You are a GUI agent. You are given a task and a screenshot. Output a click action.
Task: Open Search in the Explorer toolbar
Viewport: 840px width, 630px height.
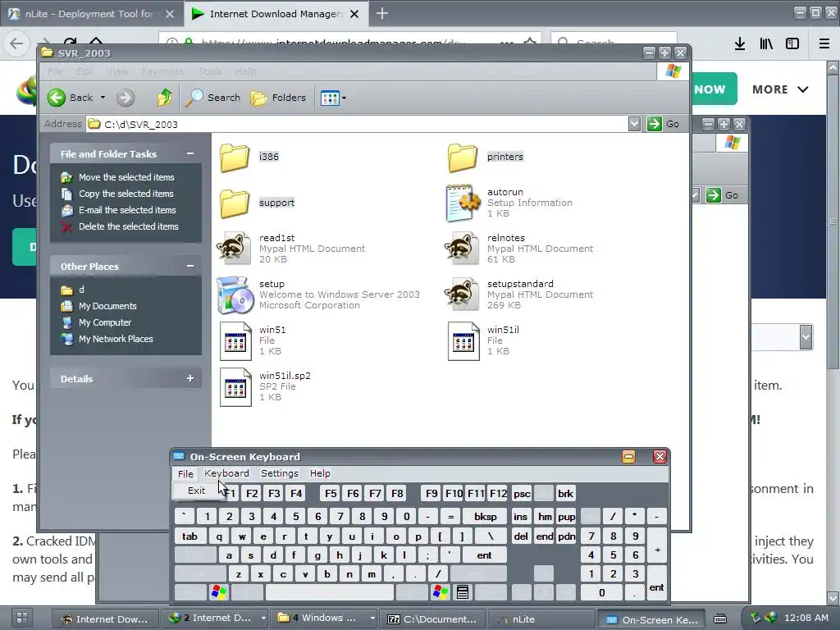tap(212, 98)
